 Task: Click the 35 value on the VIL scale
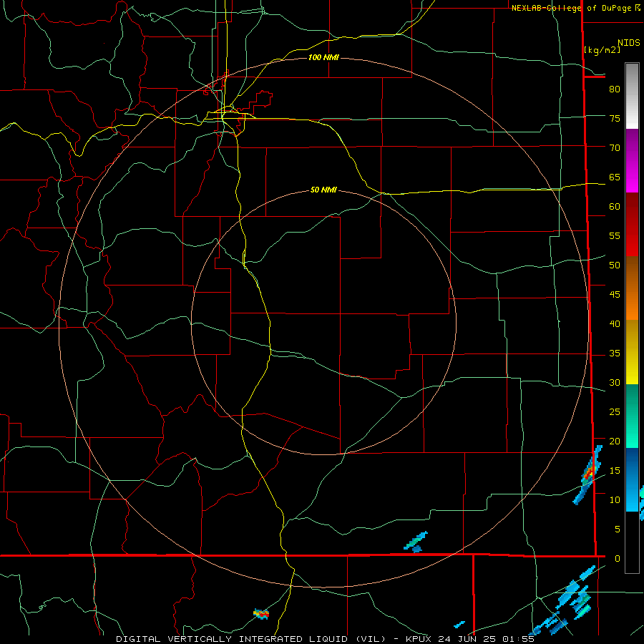(615, 353)
